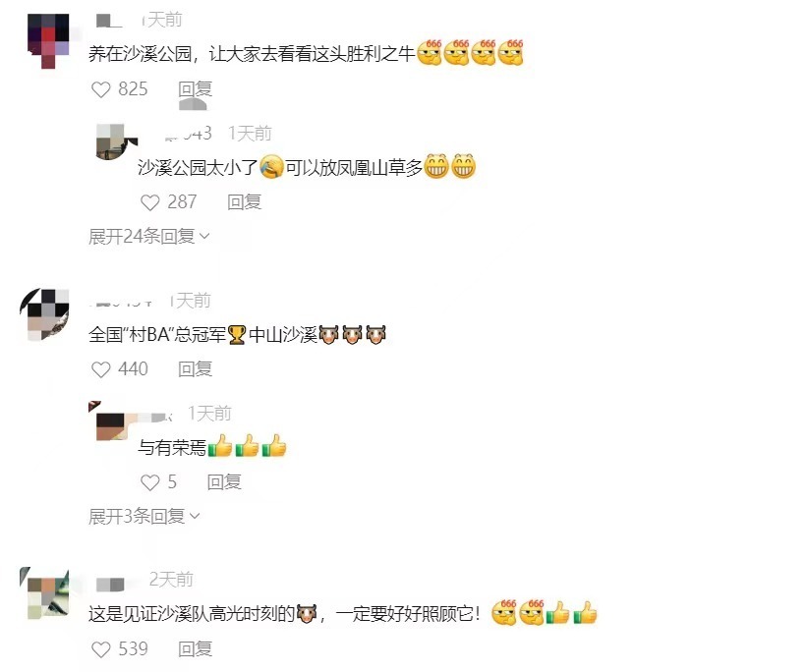Click the trophy emoji in 村BA comment

tap(237, 335)
